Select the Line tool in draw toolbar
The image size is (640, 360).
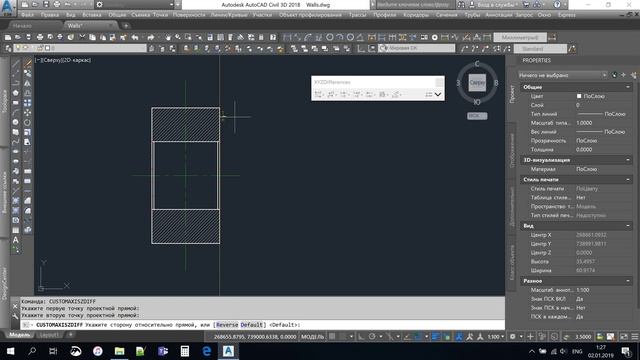tap(16, 64)
